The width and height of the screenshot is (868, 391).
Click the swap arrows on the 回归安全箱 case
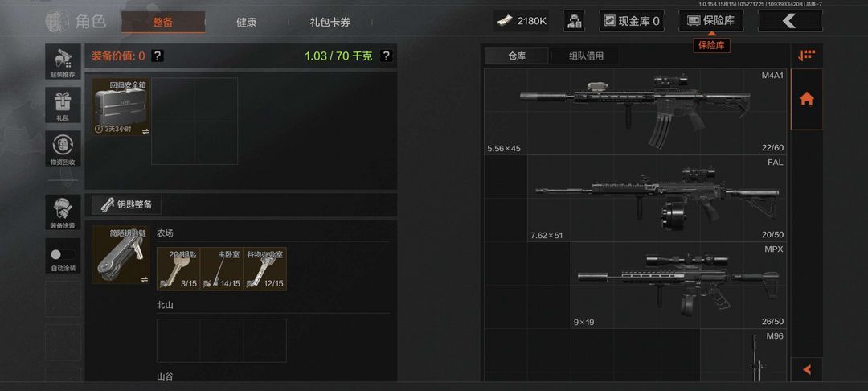point(145,131)
